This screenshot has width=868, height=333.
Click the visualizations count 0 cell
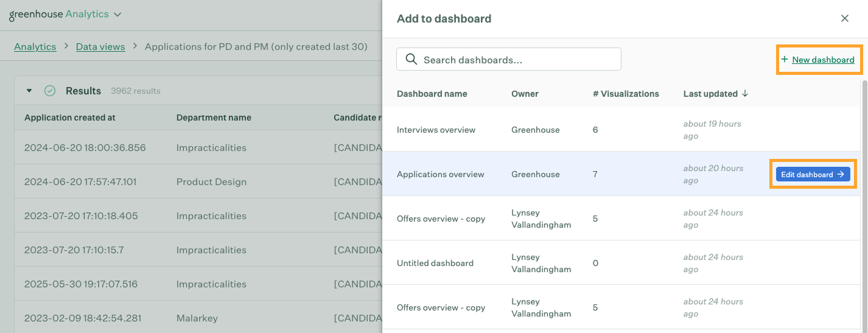point(595,263)
